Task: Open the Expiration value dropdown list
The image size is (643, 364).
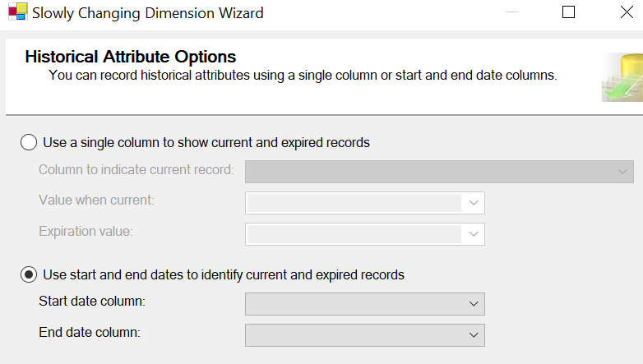Action: point(474,234)
